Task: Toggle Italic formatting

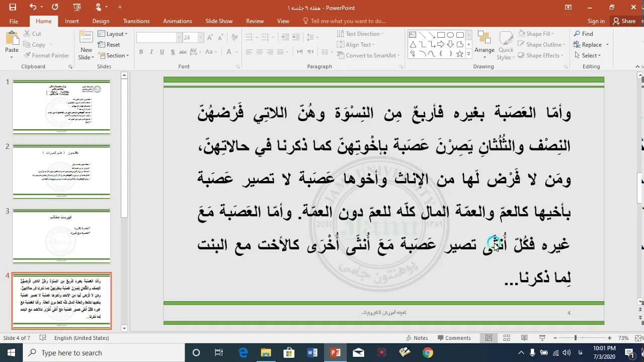Action: pyautogui.click(x=151, y=52)
